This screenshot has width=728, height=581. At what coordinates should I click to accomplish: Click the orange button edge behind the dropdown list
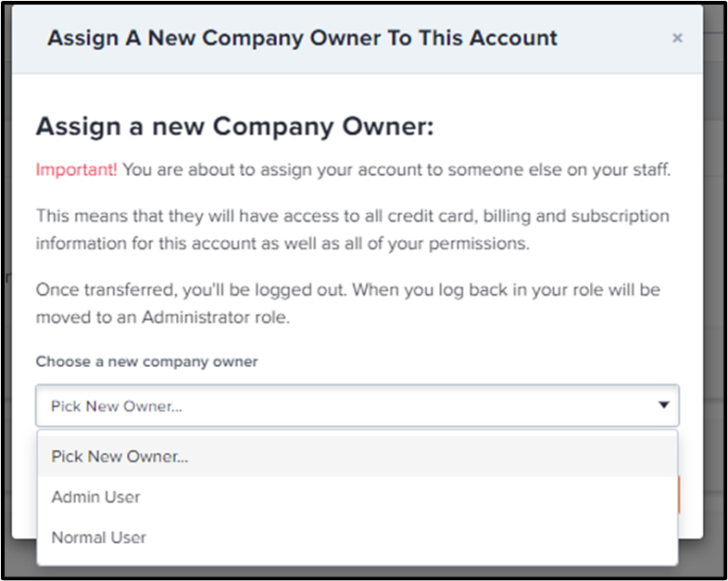tap(680, 495)
